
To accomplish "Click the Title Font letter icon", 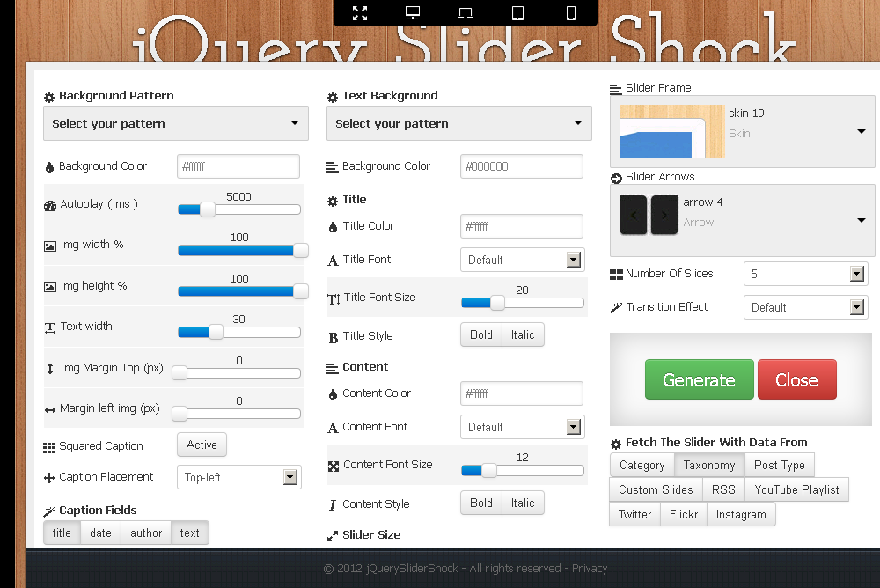I will click(x=333, y=261).
